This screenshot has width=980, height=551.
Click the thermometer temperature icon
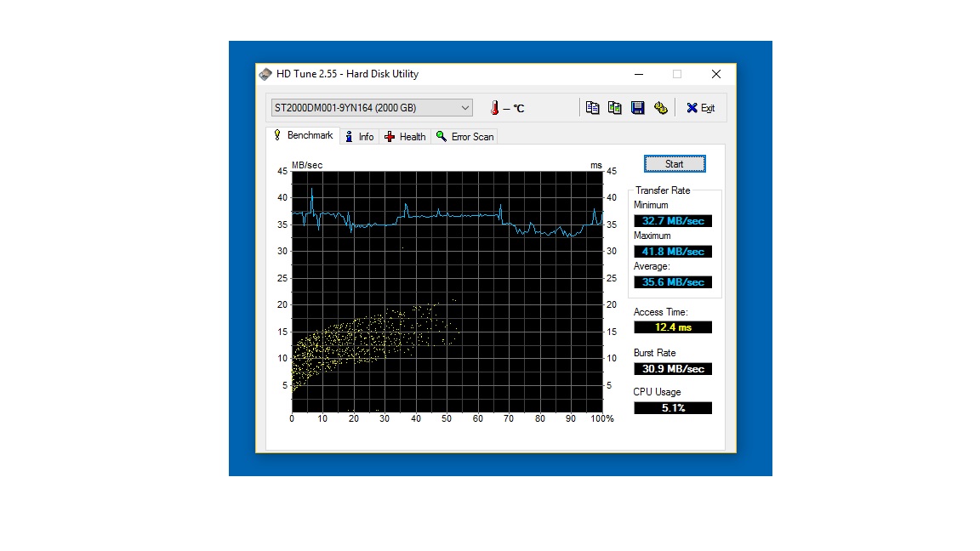[x=494, y=108]
